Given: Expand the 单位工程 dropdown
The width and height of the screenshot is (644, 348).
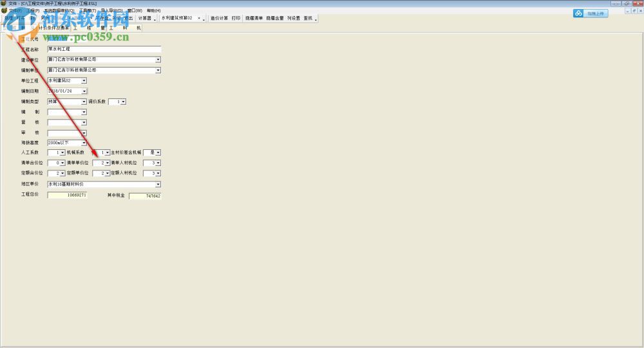Looking at the screenshot, I should [x=84, y=81].
